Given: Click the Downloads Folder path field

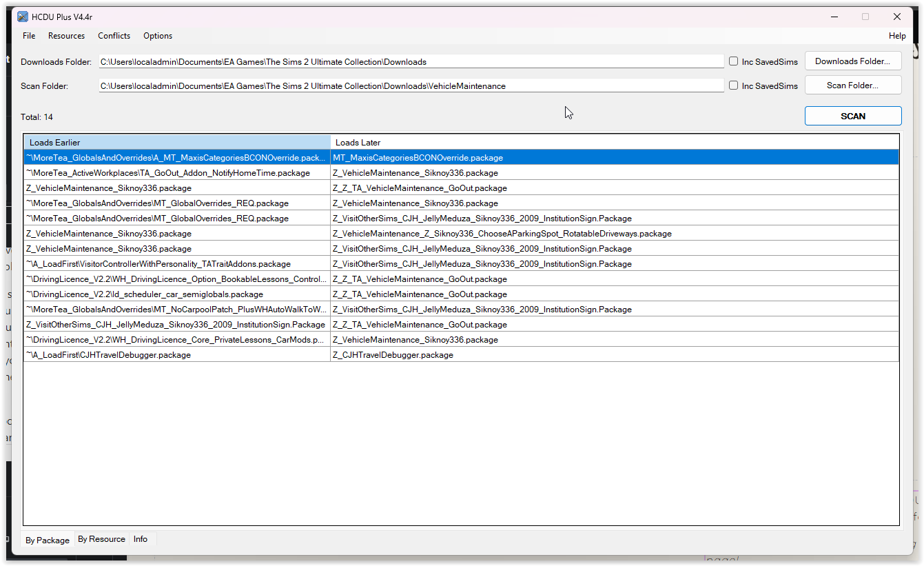Looking at the screenshot, I should [411, 62].
